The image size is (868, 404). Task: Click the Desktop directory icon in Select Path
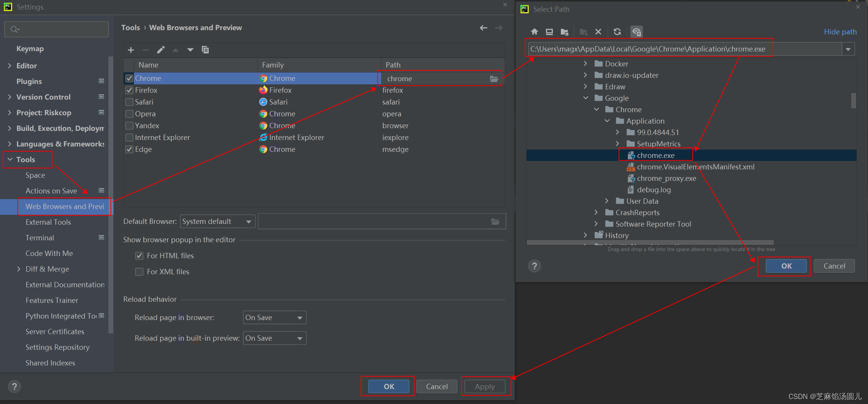pyautogui.click(x=549, y=32)
